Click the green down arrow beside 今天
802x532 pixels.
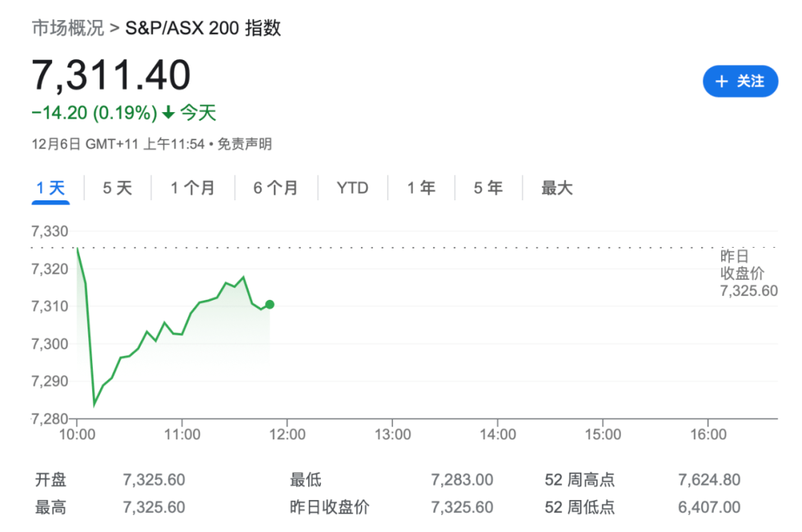coord(169,114)
